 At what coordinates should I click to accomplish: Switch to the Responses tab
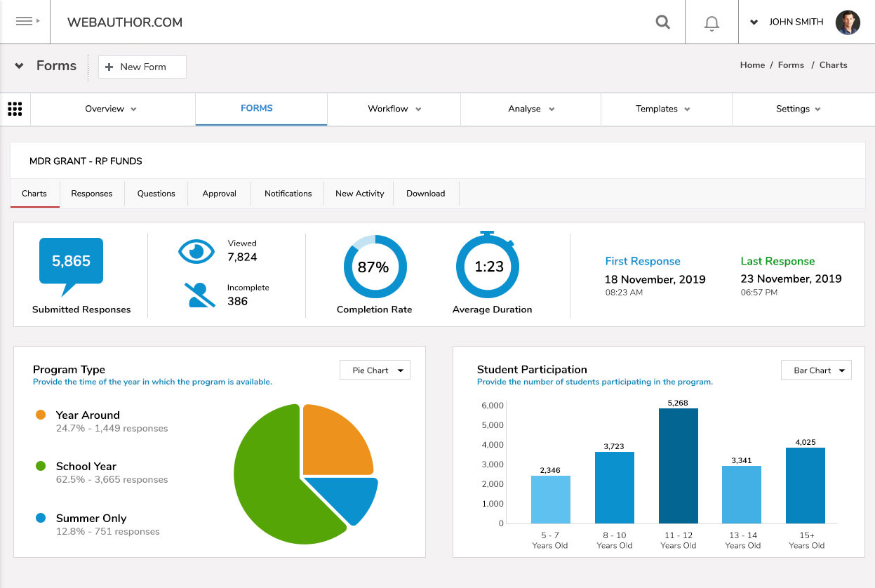point(92,194)
